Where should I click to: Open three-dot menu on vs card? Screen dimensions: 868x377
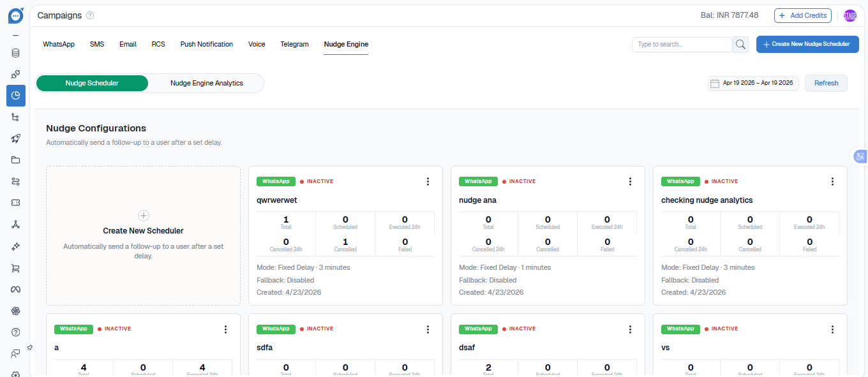[x=832, y=329]
